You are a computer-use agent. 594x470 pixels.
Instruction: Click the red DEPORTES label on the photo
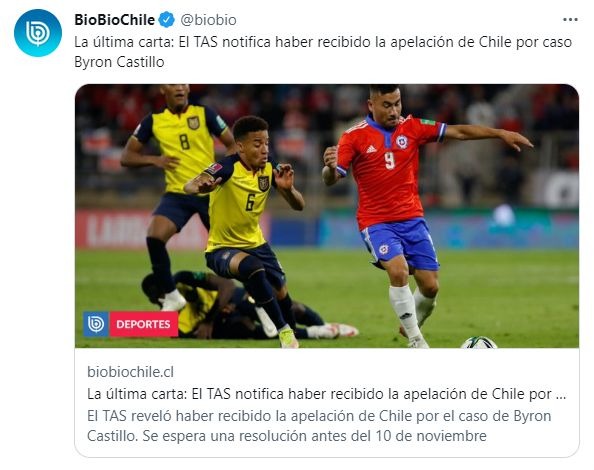click(143, 324)
